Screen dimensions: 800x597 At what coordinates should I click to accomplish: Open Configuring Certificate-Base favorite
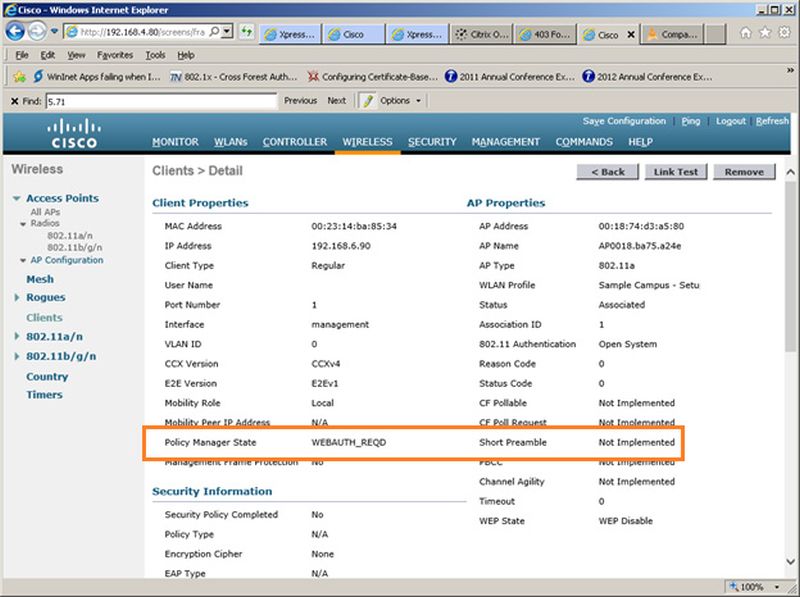click(372, 77)
